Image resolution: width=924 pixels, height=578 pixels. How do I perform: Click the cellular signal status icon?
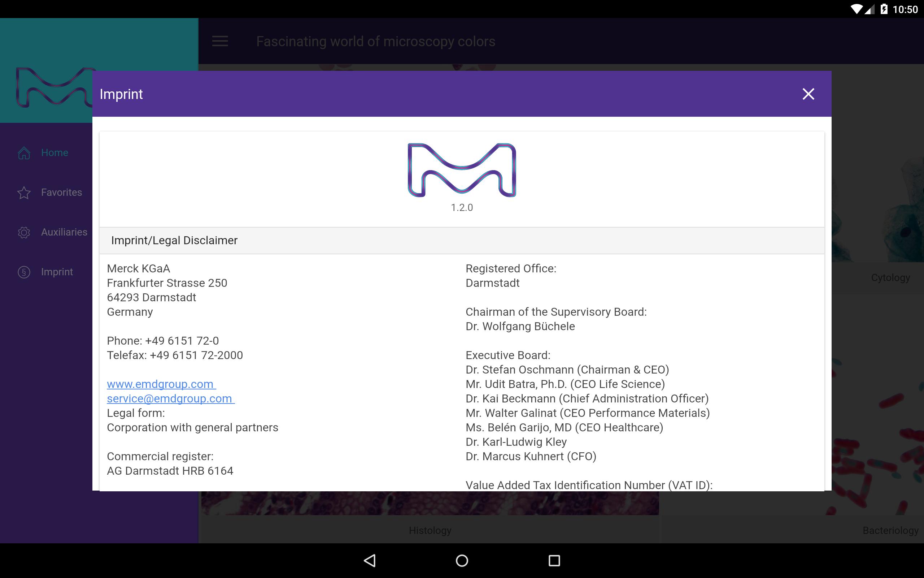pos(870,9)
